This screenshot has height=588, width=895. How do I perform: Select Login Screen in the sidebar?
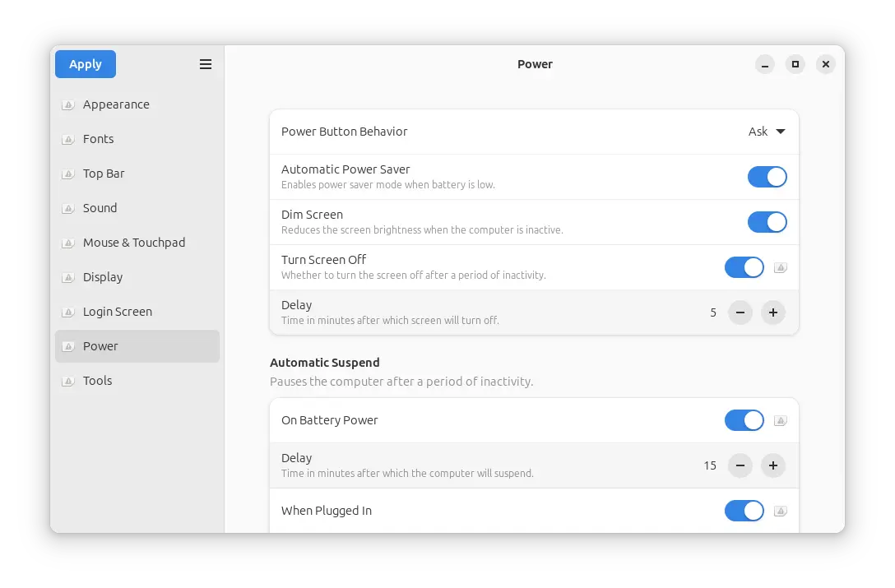(118, 312)
